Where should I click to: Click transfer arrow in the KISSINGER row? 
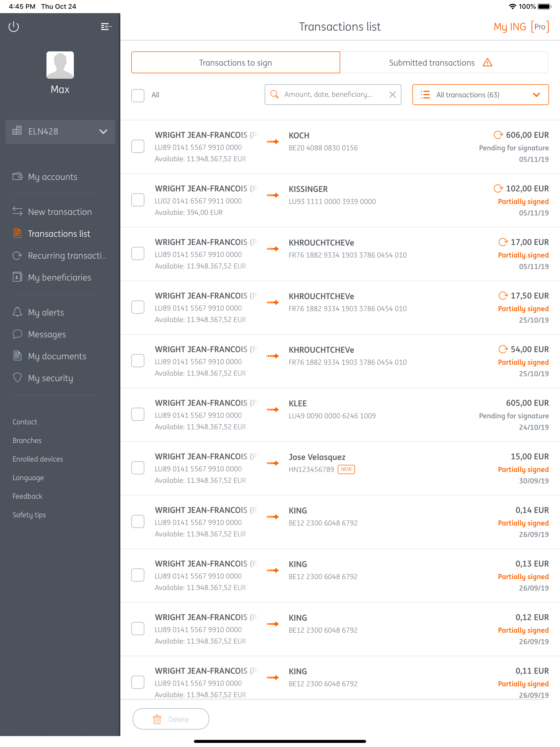pyautogui.click(x=273, y=195)
